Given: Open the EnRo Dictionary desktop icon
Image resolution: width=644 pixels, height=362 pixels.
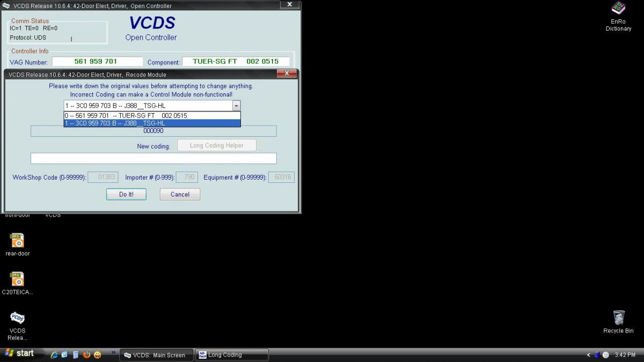Looking at the screenshot, I should (x=618, y=9).
